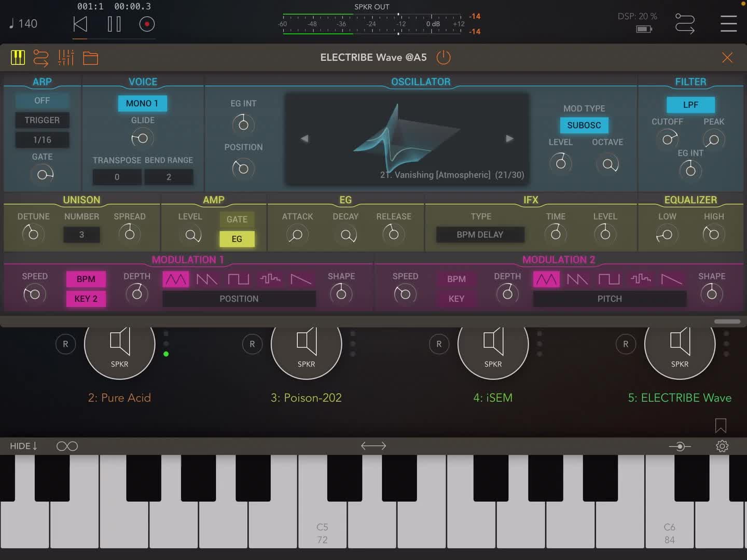Select sample-and-hold waveform in Modulation 1
Viewport: 747px width, 560px height.
[x=270, y=279]
